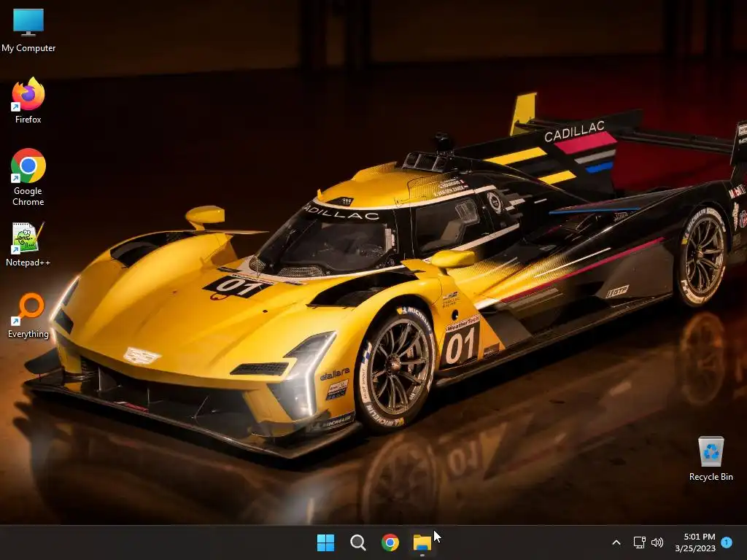Click the 'Recycle Bin' label text

pos(711,477)
